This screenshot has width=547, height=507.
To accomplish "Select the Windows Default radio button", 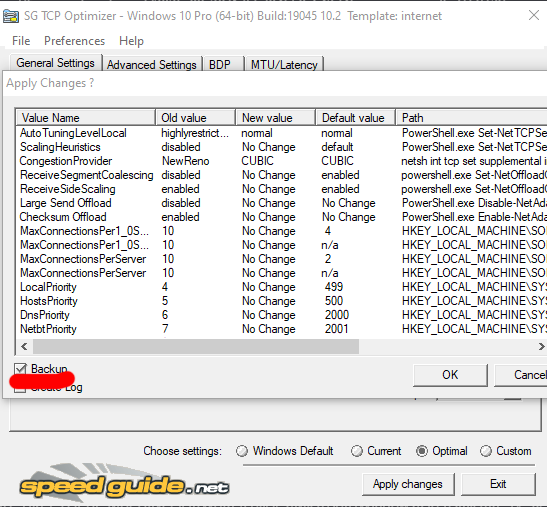I will pos(242,451).
